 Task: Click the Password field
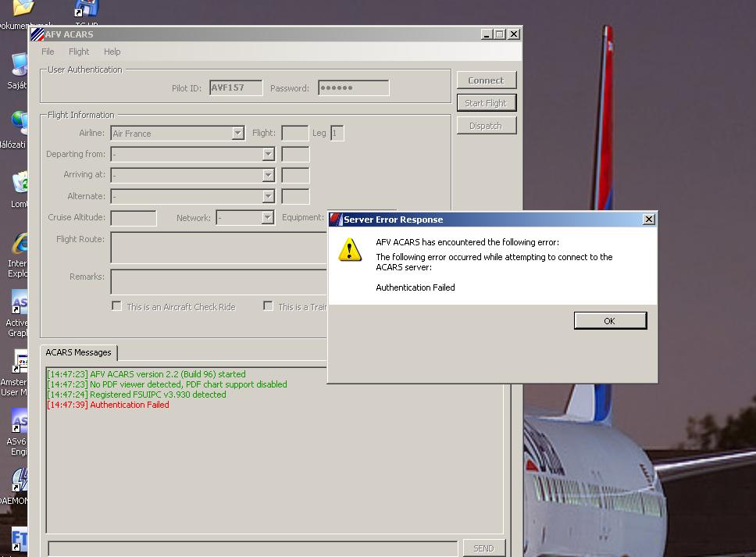(x=354, y=87)
